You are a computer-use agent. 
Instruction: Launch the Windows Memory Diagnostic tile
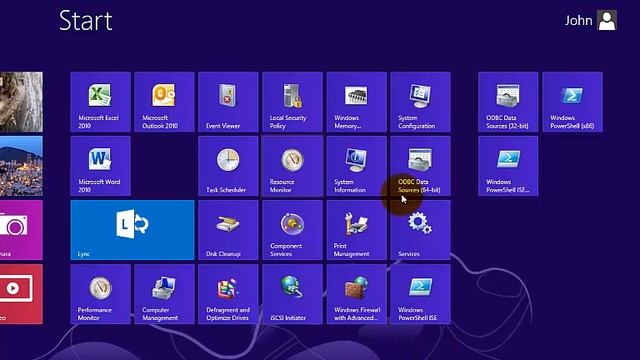click(x=357, y=102)
